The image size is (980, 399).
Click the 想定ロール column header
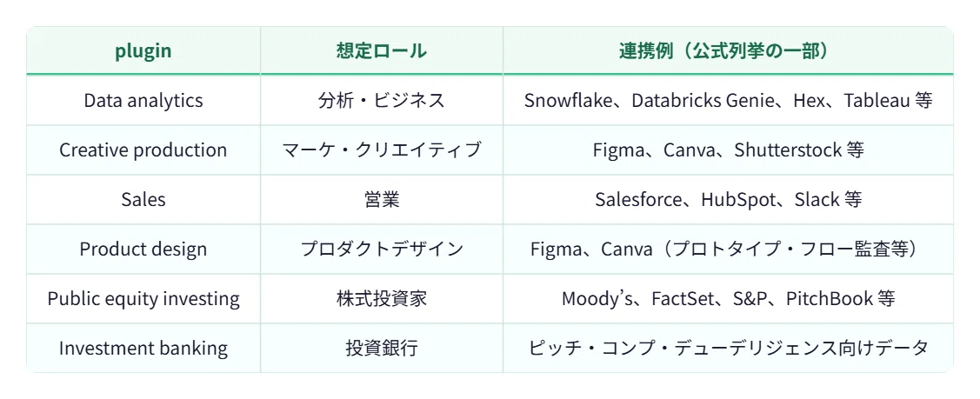[381, 50]
